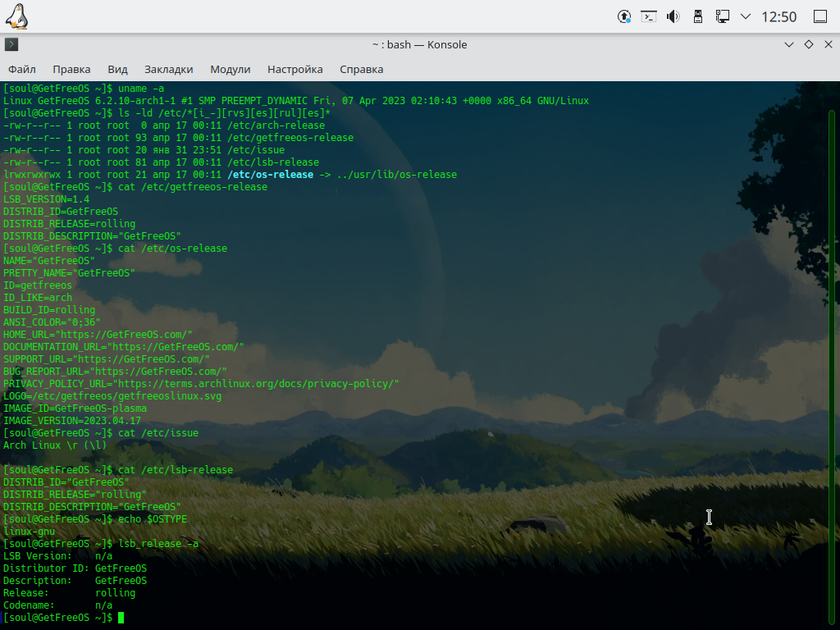Click the SUPPORT_URL line
840x630 pixels.
pyautogui.click(x=107, y=359)
